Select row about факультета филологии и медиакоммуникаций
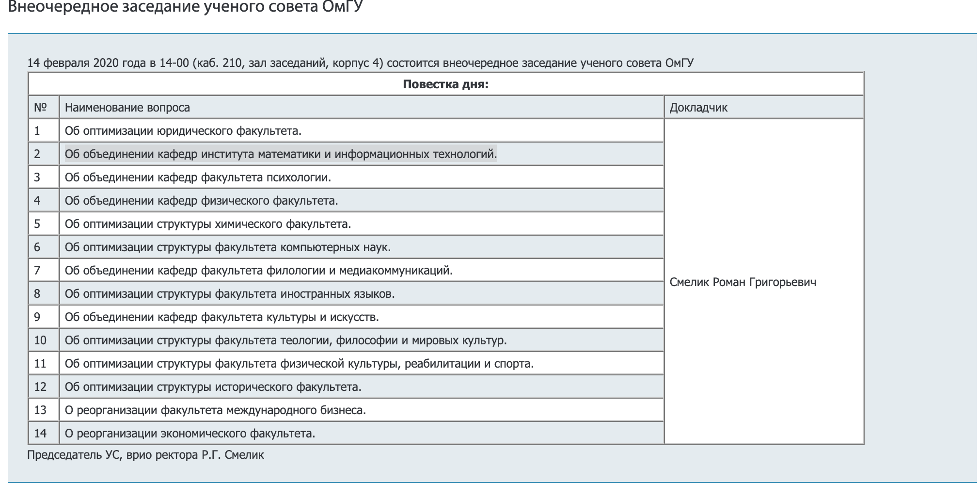Image resolution: width=980 pixels, height=484 pixels. (x=362, y=270)
